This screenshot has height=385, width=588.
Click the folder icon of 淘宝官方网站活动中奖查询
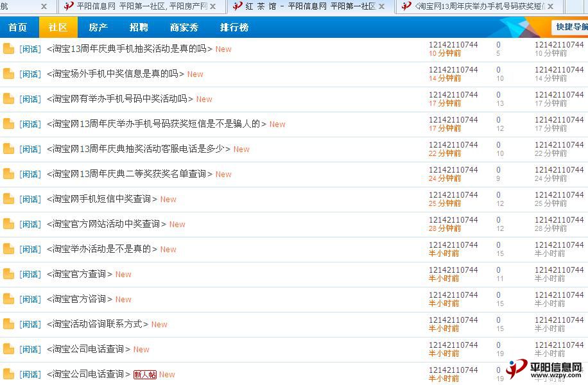(x=8, y=224)
